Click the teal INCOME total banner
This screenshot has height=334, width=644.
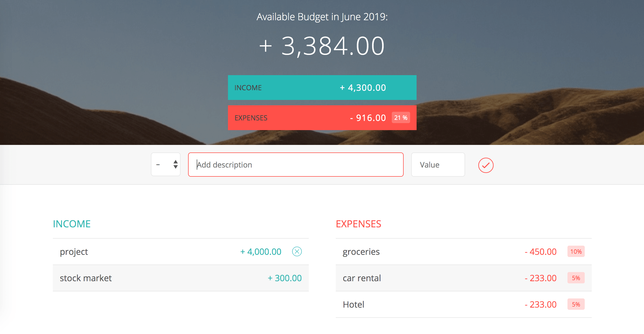point(322,88)
